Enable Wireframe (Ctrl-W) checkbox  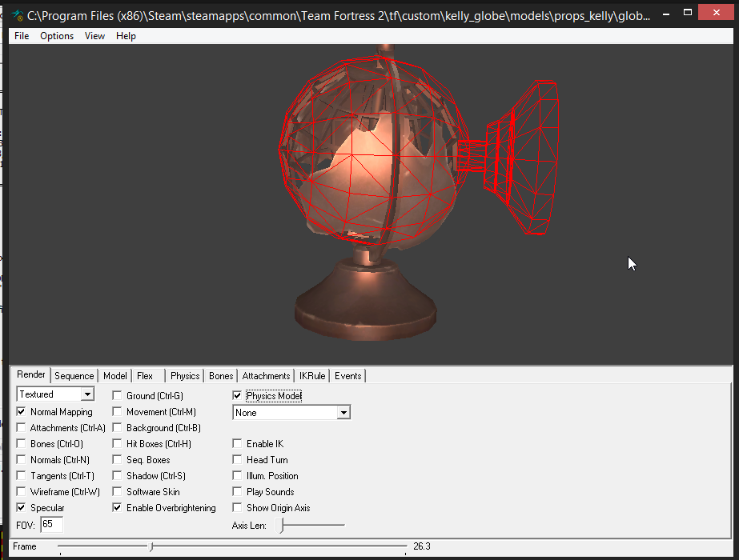[22, 492]
